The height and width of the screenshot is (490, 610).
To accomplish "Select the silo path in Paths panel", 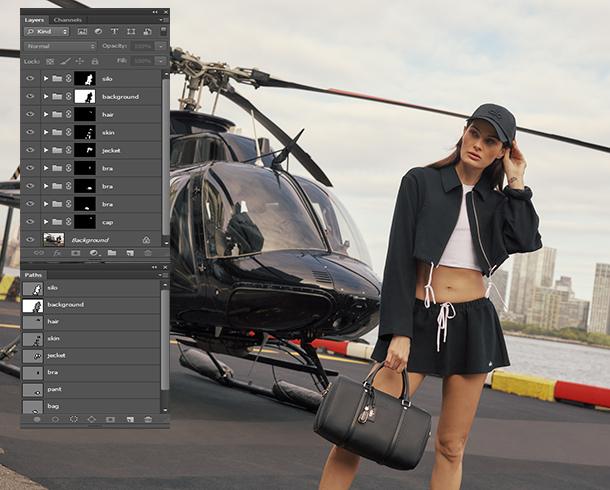I will tap(91, 288).
